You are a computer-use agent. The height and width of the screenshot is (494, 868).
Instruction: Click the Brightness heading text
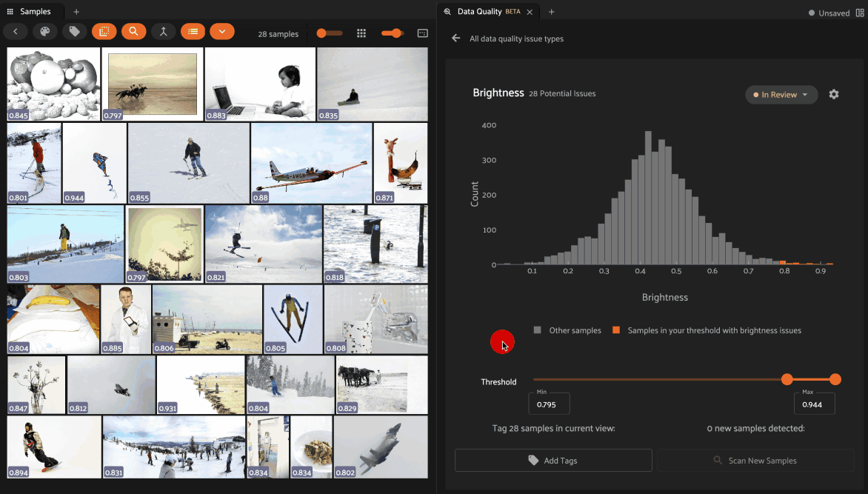tap(498, 93)
